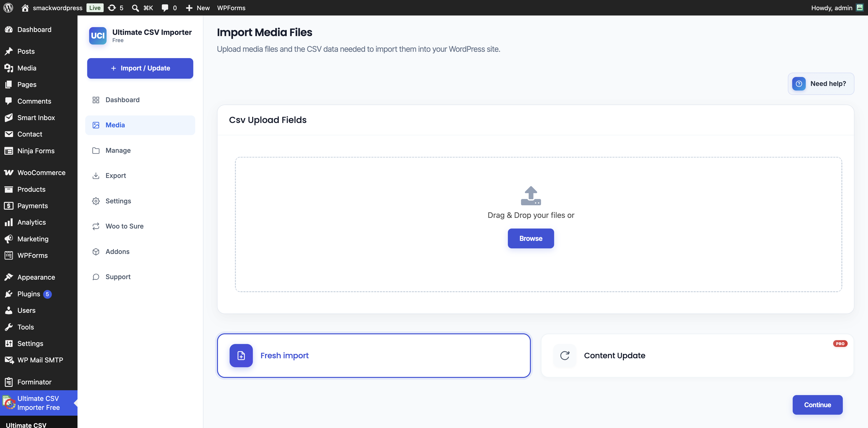
Task: Select Media in the plugin sidebar
Action: (140, 125)
